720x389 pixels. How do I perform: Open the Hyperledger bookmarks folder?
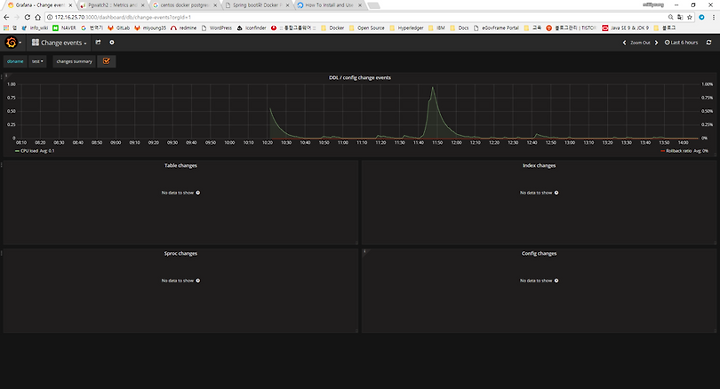point(406,28)
